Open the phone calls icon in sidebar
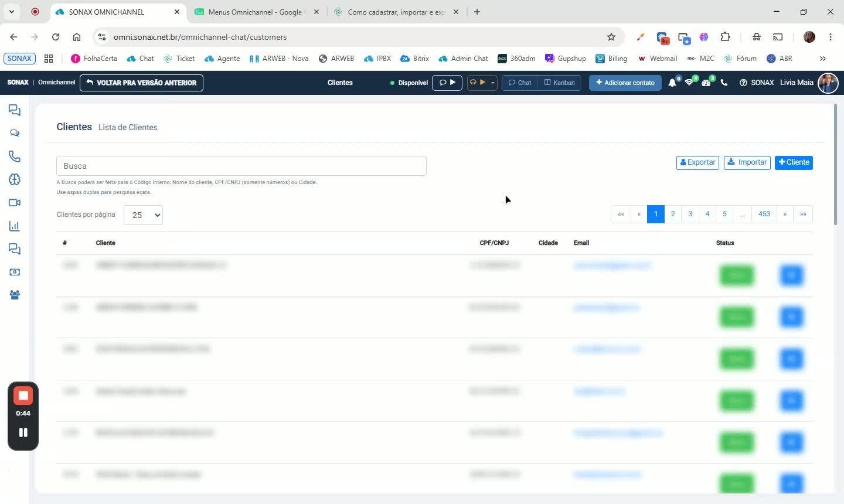The width and height of the screenshot is (844, 504). [15, 156]
